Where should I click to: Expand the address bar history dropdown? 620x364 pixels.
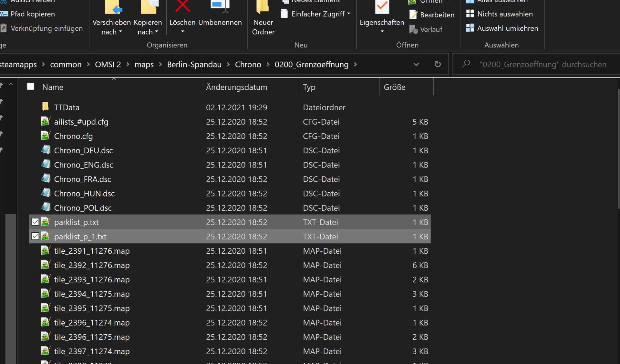[416, 64]
